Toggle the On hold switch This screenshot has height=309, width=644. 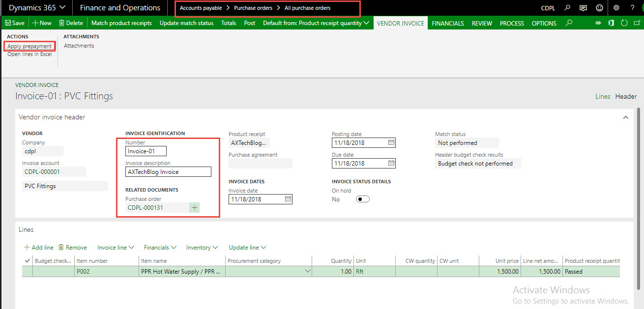[x=363, y=199]
